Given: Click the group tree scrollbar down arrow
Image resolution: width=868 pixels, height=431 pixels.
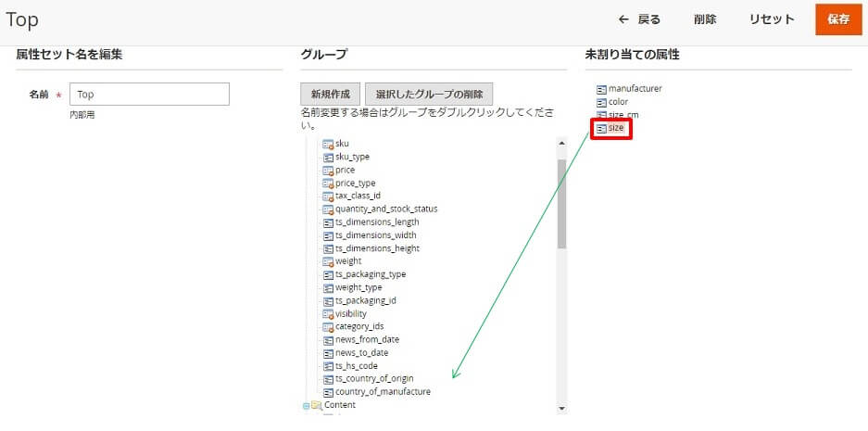Looking at the screenshot, I should (562, 409).
